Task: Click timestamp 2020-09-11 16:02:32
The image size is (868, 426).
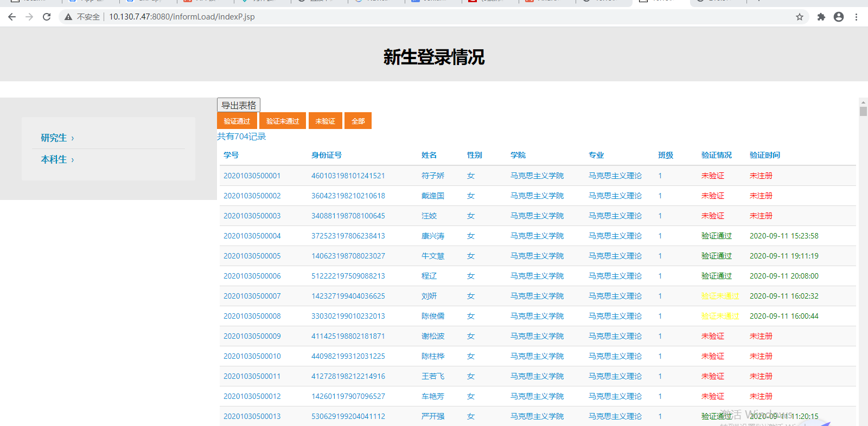Action: (784, 296)
